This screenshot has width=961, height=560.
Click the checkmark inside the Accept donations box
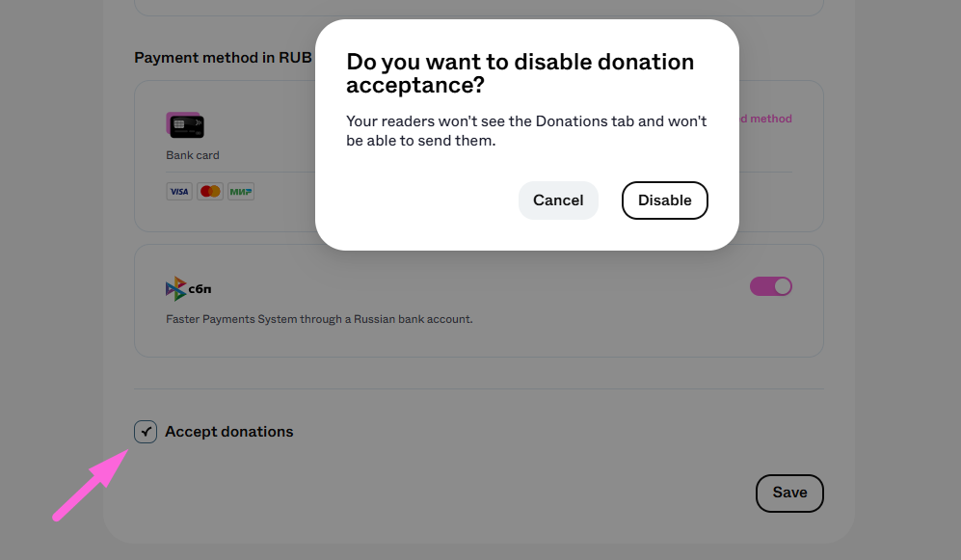point(146,432)
